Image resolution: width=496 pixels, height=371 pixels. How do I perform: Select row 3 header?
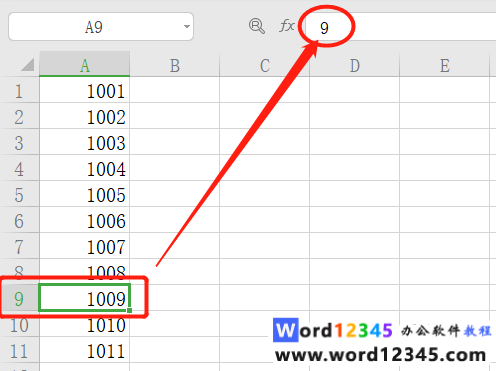19,142
